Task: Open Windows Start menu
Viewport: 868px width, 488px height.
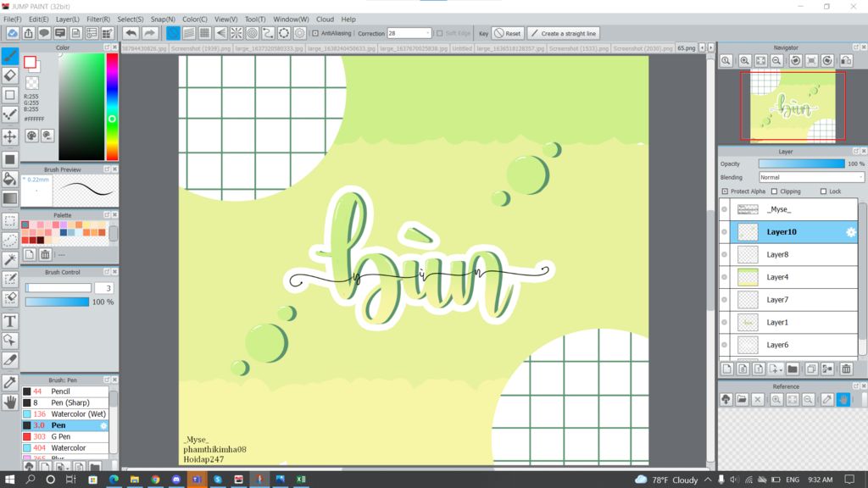Action: pyautogui.click(x=9, y=480)
